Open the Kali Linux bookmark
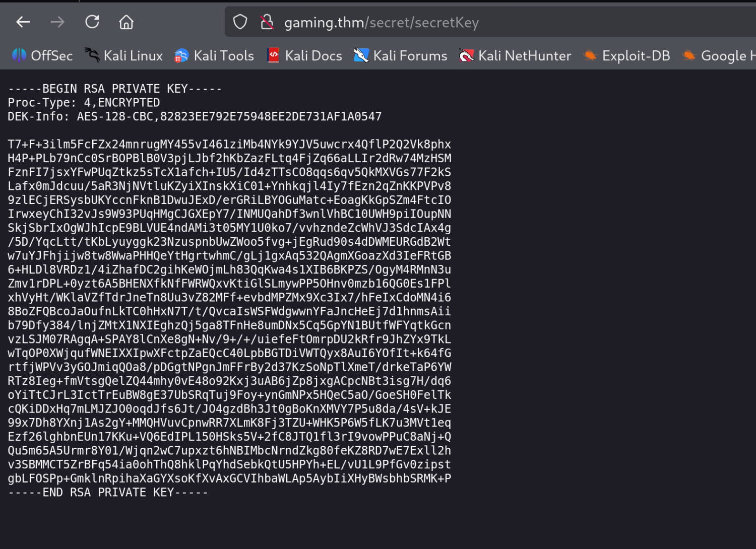This screenshot has width=756, height=549. click(x=123, y=55)
